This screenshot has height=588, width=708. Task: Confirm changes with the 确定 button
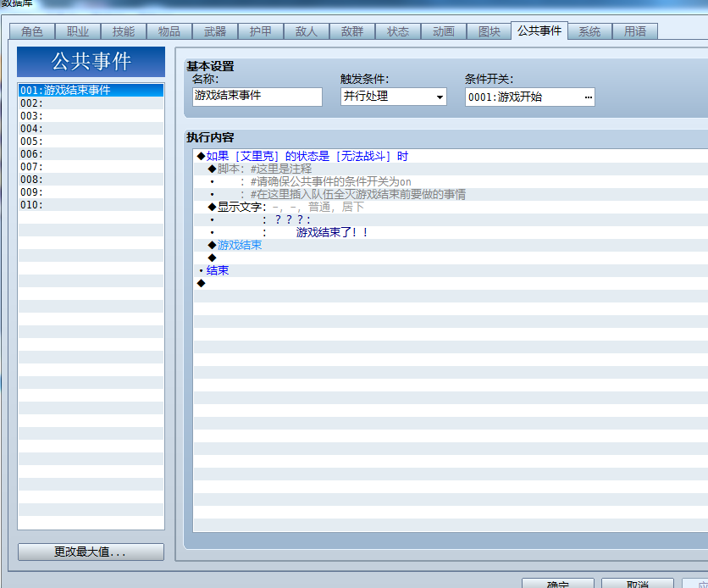pos(557,584)
